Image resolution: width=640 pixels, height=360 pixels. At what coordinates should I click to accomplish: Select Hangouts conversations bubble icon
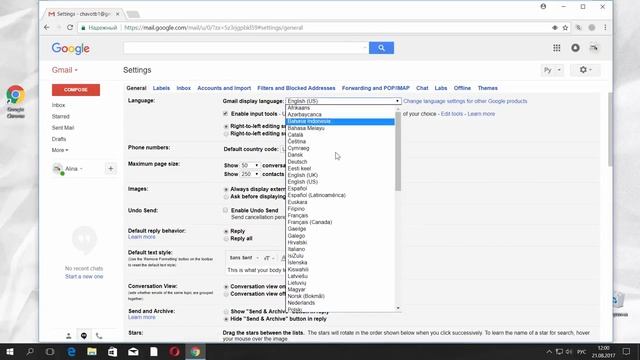click(84, 336)
